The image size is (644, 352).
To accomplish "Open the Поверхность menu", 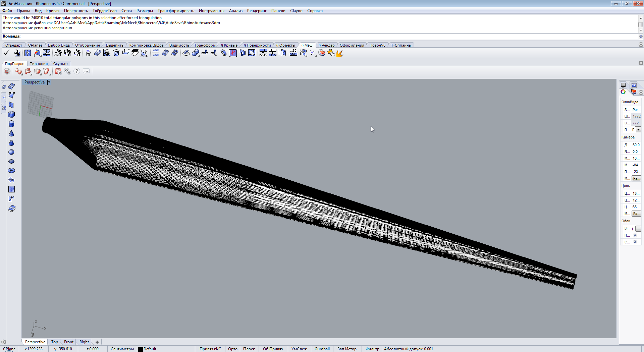I will tap(76, 11).
